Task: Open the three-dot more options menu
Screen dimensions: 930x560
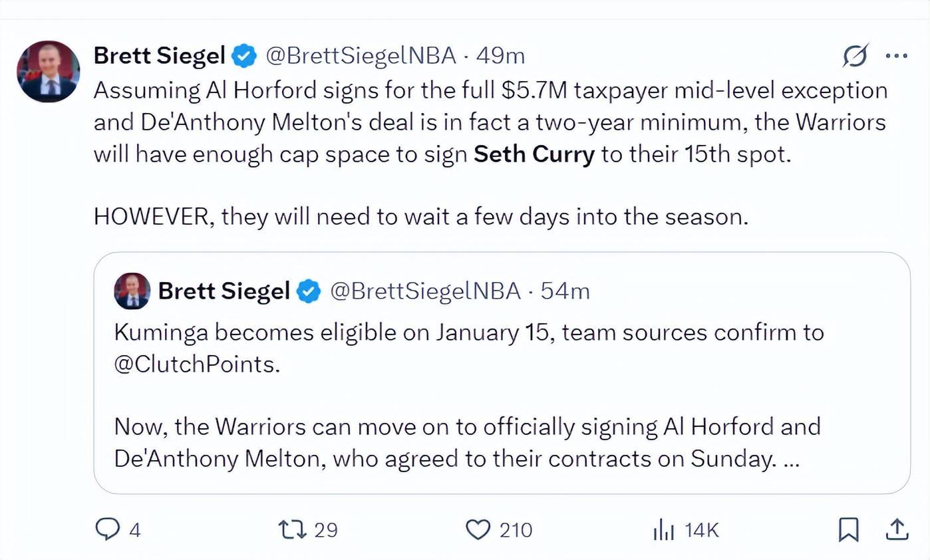Action: [x=897, y=57]
